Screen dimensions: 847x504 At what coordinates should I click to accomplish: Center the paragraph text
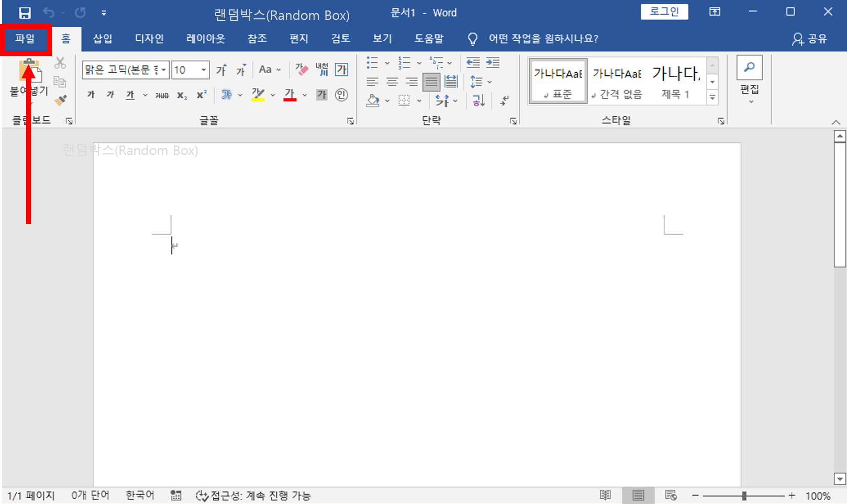pyautogui.click(x=392, y=82)
